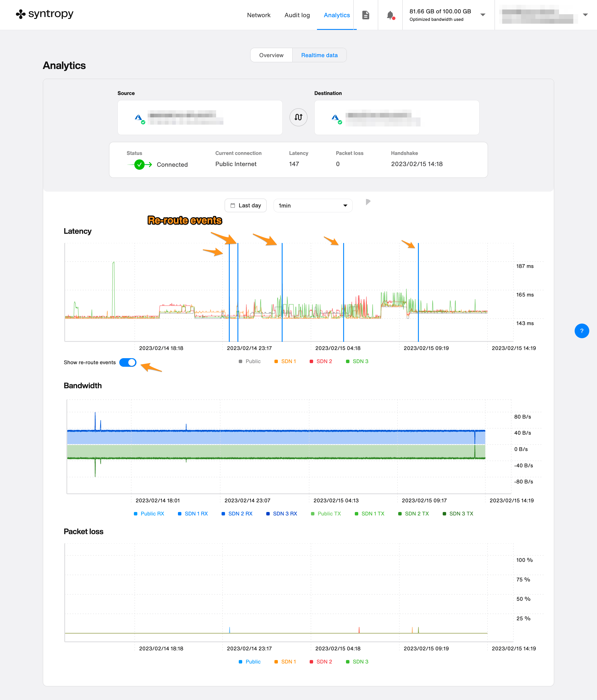Open the notifications bell
The width and height of the screenshot is (597, 700).
coord(390,15)
